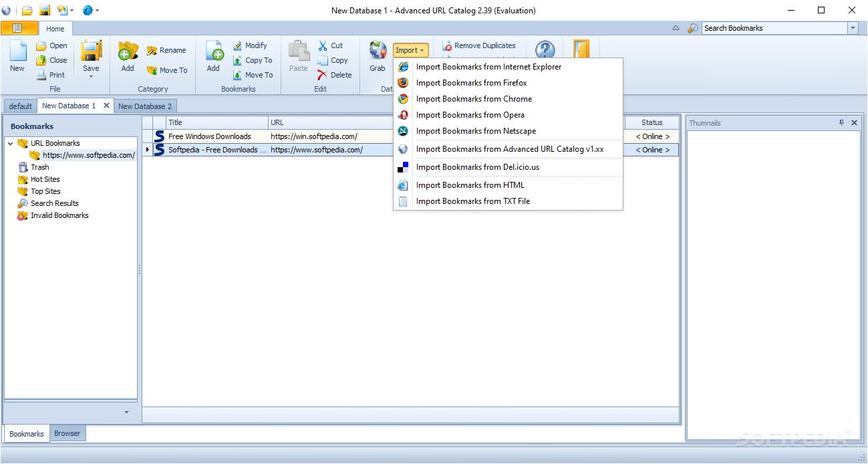Switch to the Browser tab
Image resolution: width=868 pixels, height=464 pixels.
tap(67, 433)
